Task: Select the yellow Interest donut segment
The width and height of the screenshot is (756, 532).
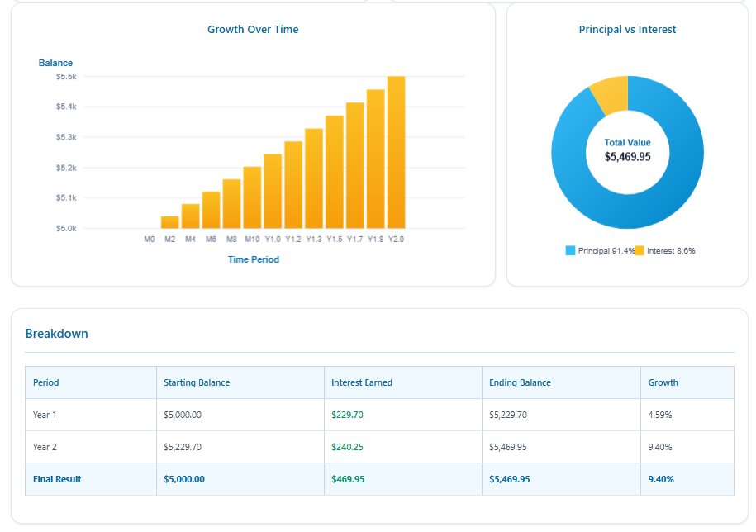Action: pyautogui.click(x=610, y=93)
